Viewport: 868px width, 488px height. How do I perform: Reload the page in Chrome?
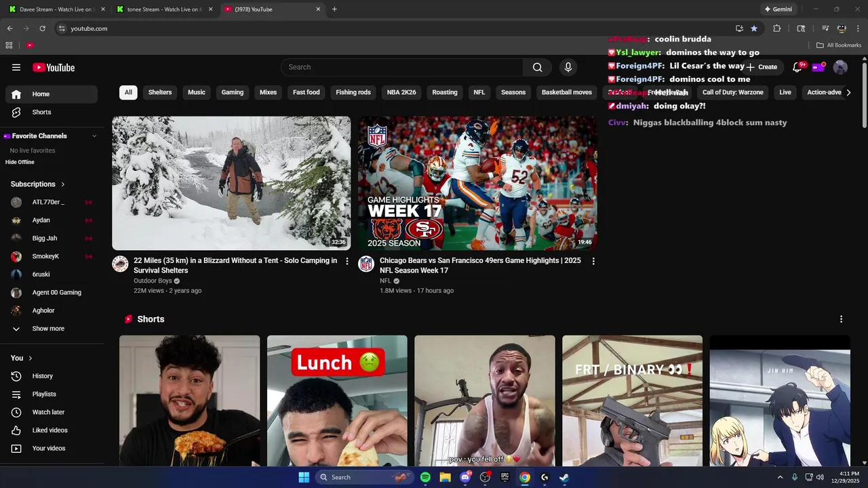(42, 28)
